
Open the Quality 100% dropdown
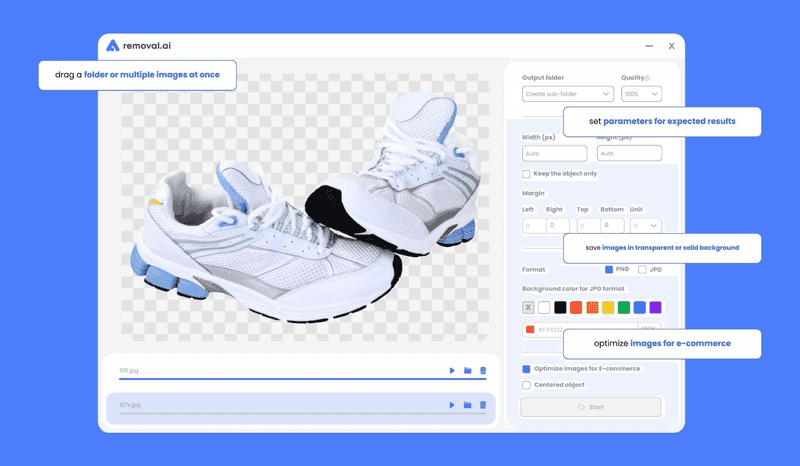click(641, 94)
